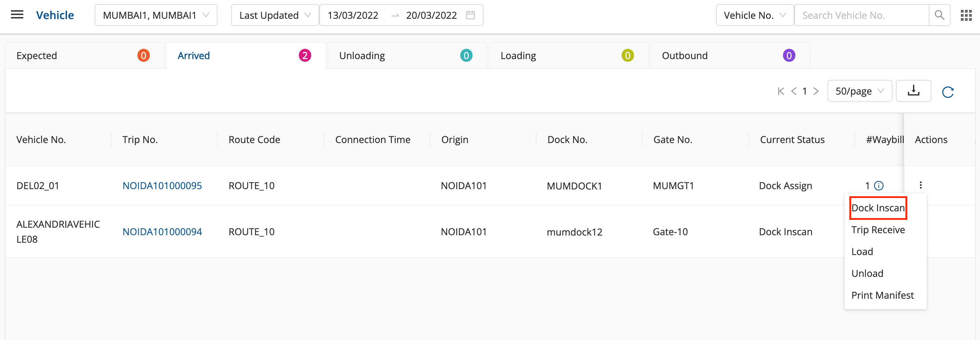Open actions menu for DEL02_01 row
Viewport: 980px width, 340px height.
pos(920,185)
